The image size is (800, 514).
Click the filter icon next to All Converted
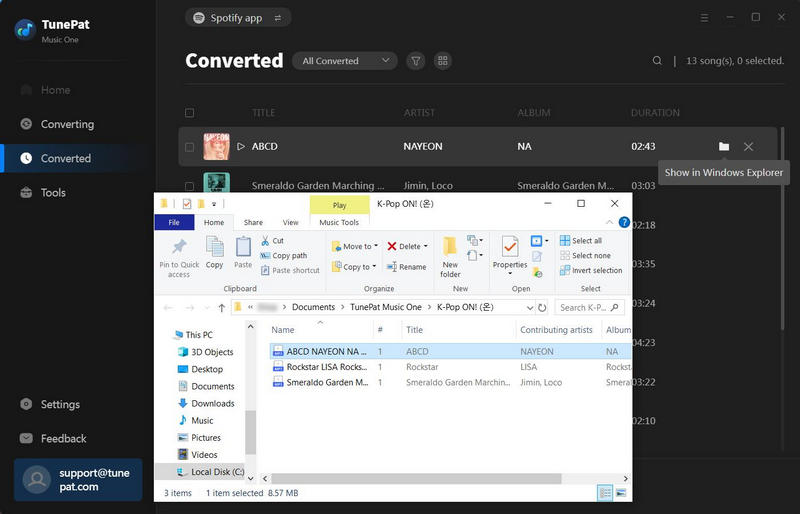pos(416,61)
